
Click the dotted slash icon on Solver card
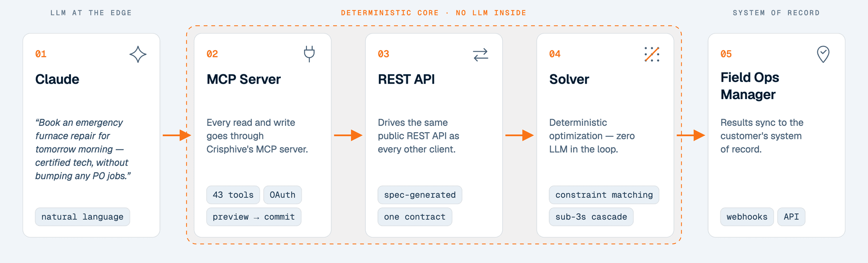coord(652,54)
